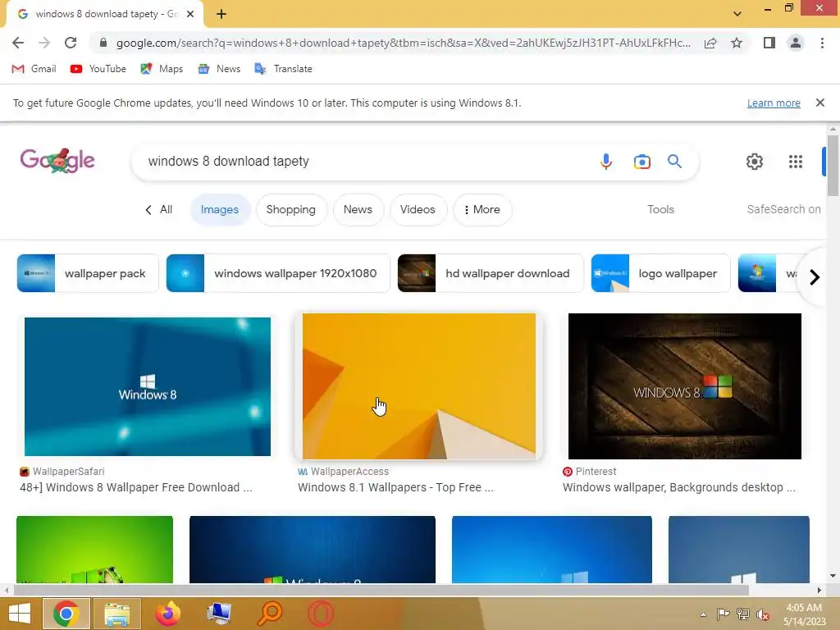Open the orange magnifier search app
The height and width of the screenshot is (630, 840).
(270, 614)
